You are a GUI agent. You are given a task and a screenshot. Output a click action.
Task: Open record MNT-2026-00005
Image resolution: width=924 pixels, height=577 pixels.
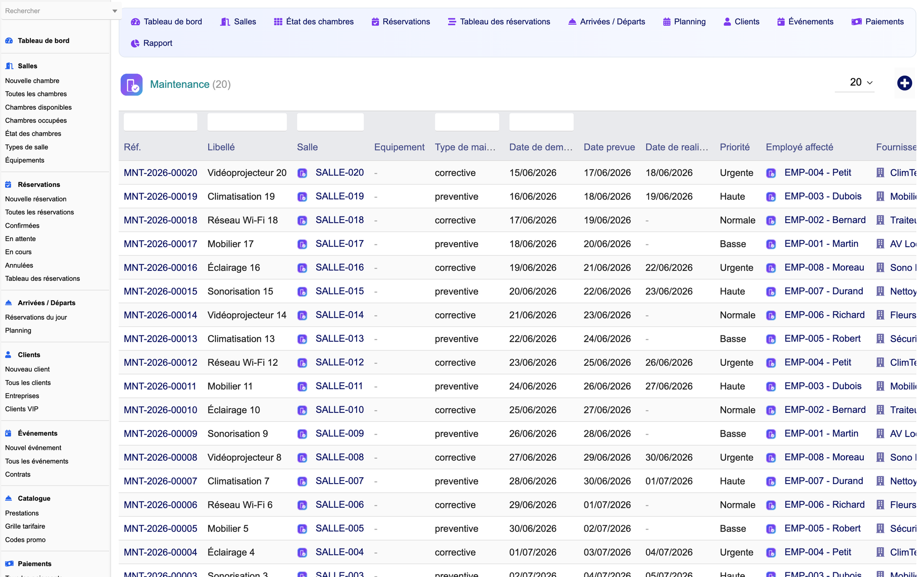pos(160,529)
